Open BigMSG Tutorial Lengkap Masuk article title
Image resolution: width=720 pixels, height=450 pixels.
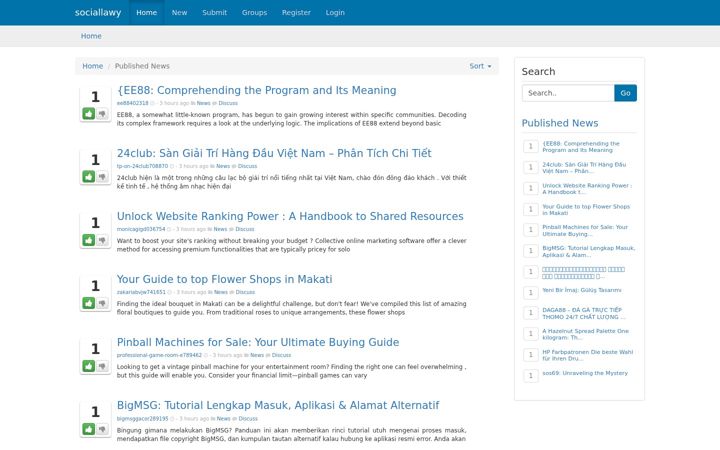tap(278, 405)
